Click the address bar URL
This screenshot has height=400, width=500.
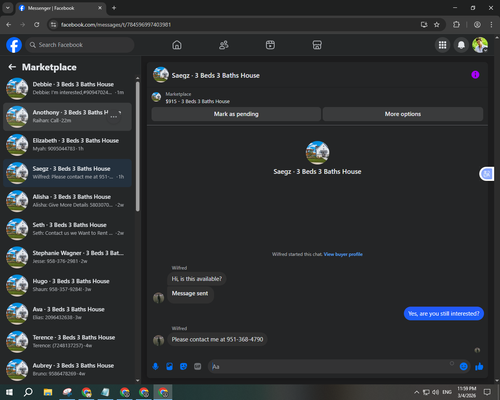116,25
